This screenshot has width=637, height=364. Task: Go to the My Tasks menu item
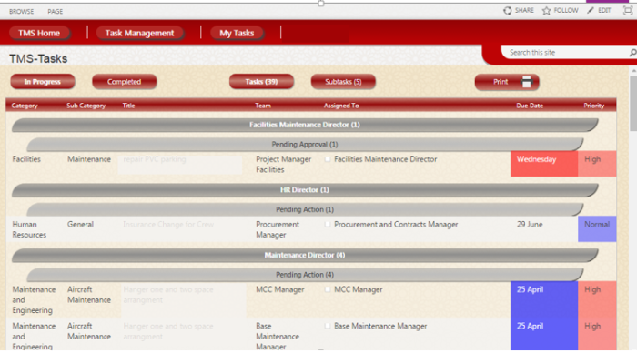238,33
